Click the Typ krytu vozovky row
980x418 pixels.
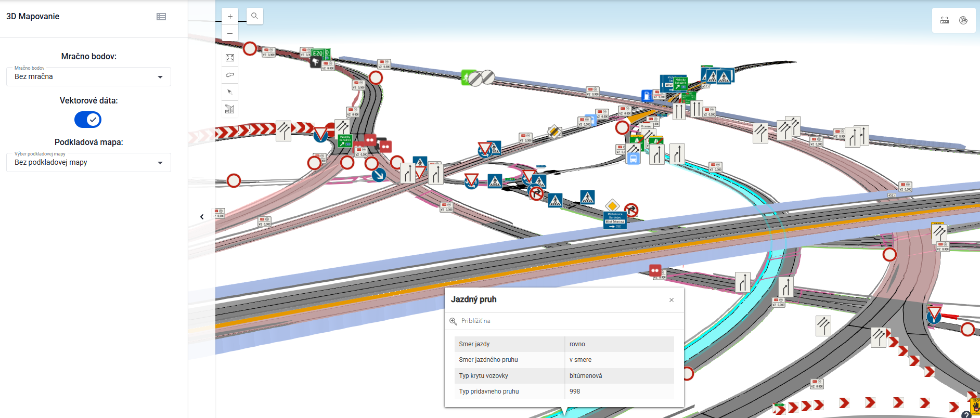coord(564,375)
